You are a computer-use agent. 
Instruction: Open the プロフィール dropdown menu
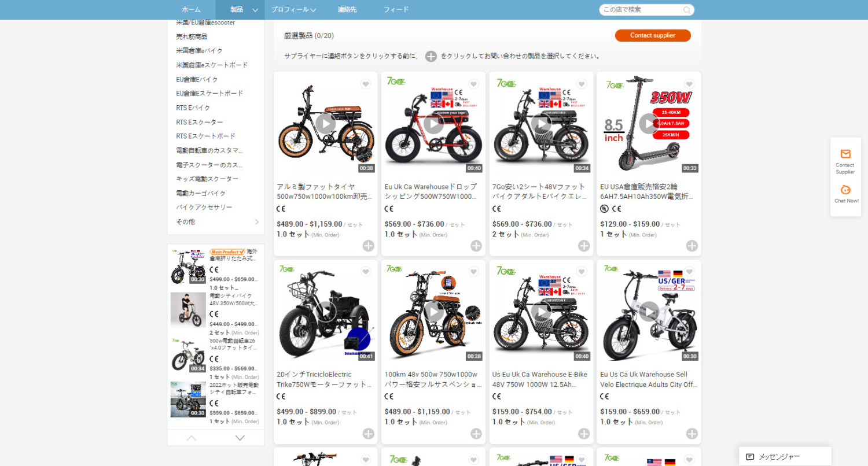click(293, 10)
